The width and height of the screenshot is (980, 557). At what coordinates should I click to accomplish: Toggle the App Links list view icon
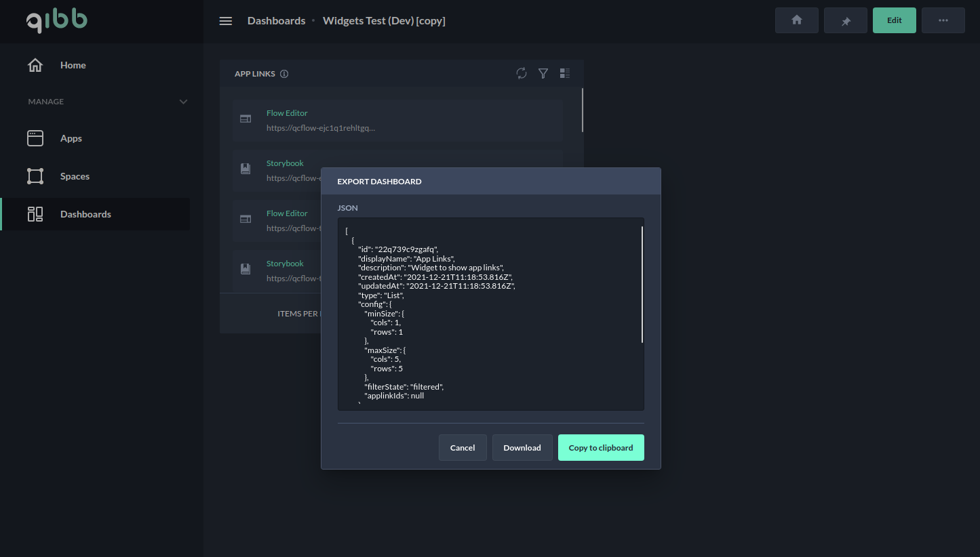[x=564, y=73]
